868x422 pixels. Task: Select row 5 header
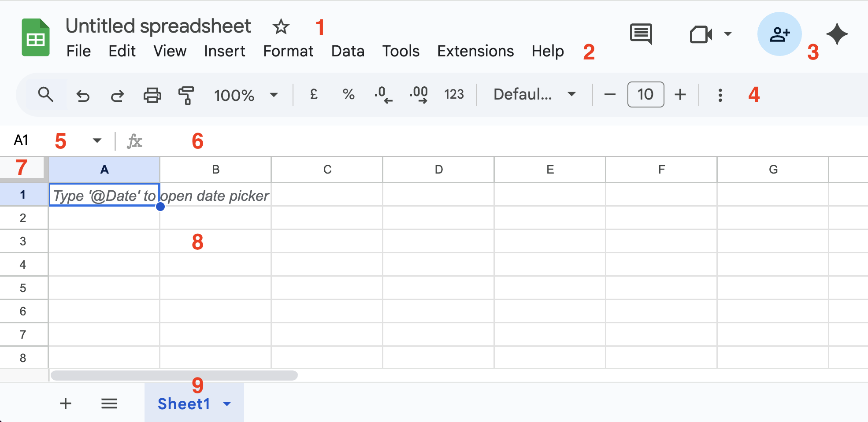[24, 288]
